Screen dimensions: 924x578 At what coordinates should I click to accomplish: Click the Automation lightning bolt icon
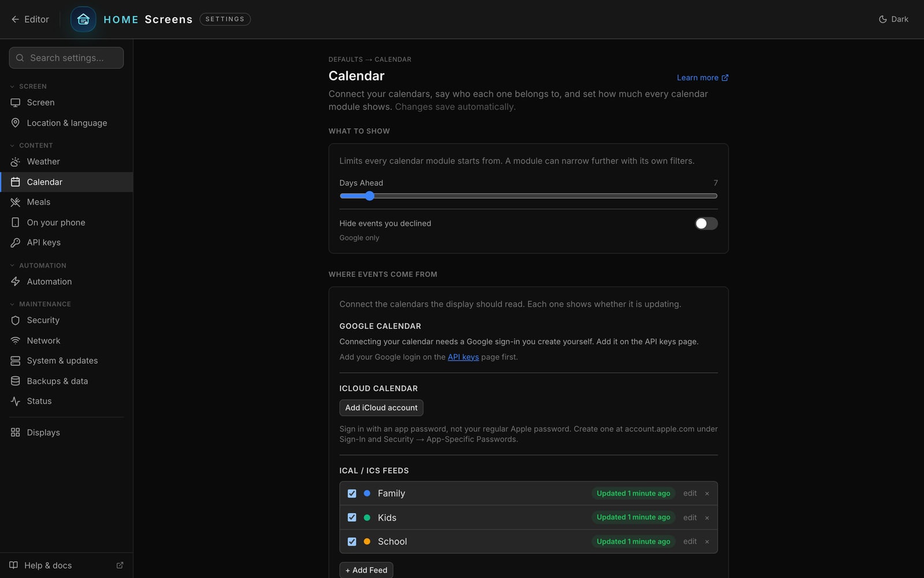pos(16,281)
